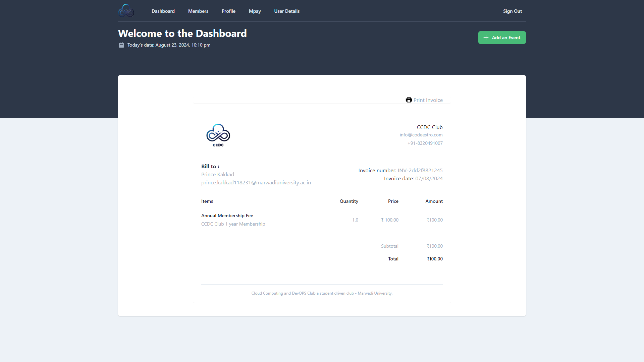Click the Welcome to the Dashboard heading
This screenshot has height=362, width=644.
[x=182, y=33]
